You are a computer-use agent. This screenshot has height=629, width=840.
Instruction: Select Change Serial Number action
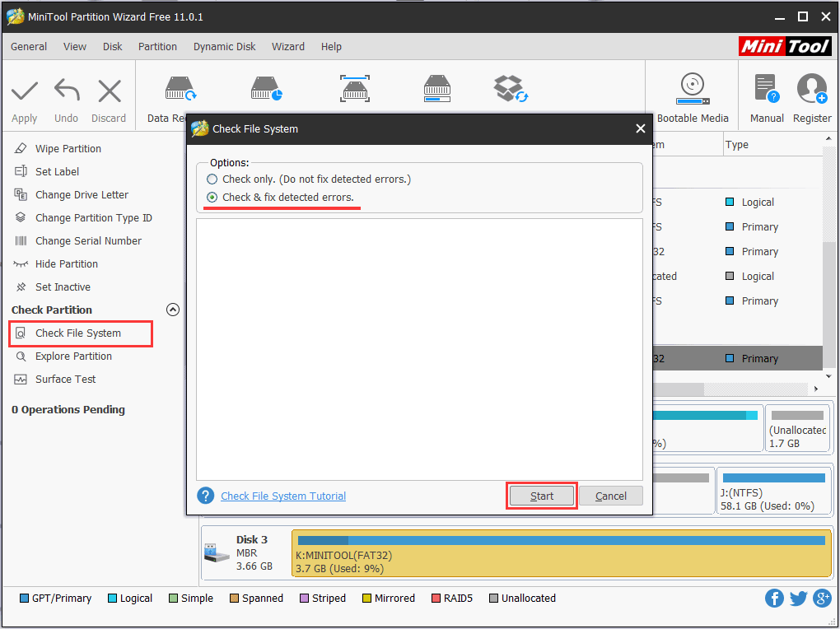(x=88, y=241)
